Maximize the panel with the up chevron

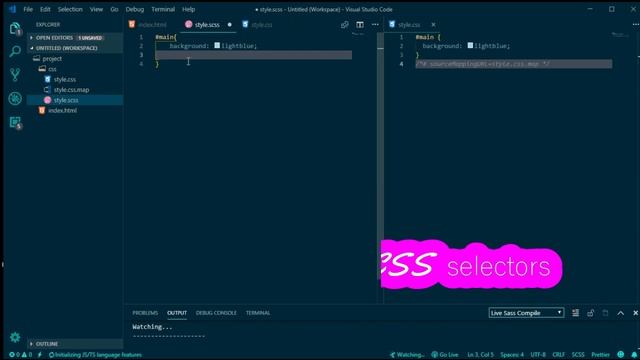point(620,313)
